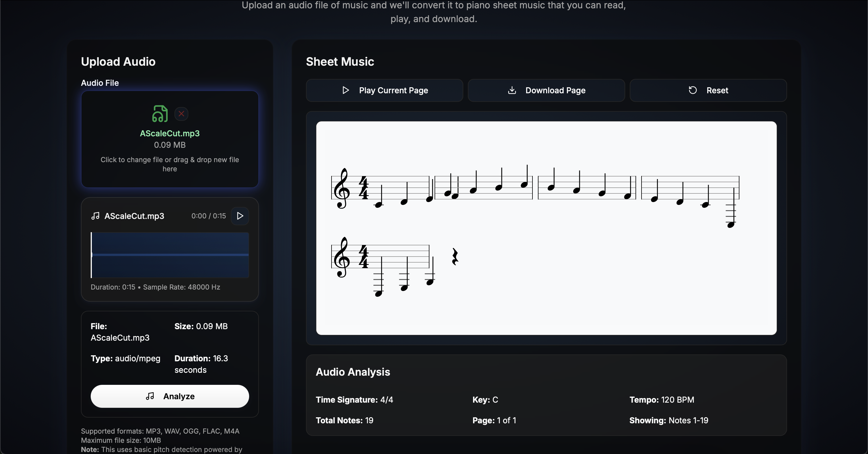Click the download arrow icon

(512, 90)
